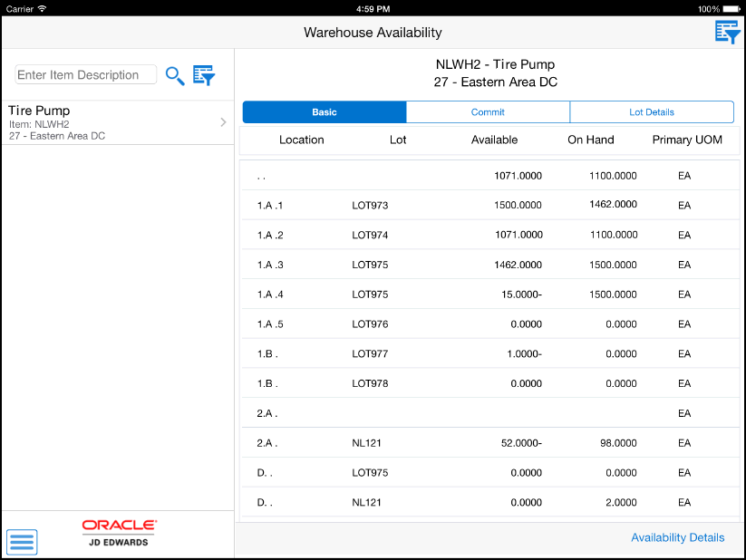
Task: Open the hamburger menu at bottom left
Action: pyautogui.click(x=22, y=542)
